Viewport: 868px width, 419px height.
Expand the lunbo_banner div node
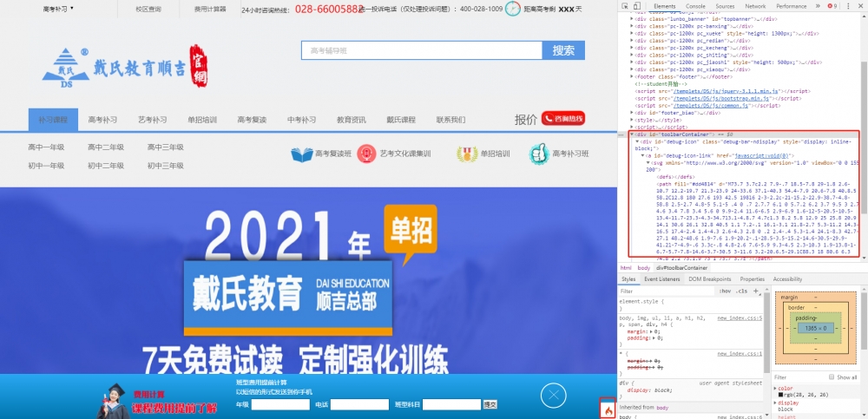(633, 18)
